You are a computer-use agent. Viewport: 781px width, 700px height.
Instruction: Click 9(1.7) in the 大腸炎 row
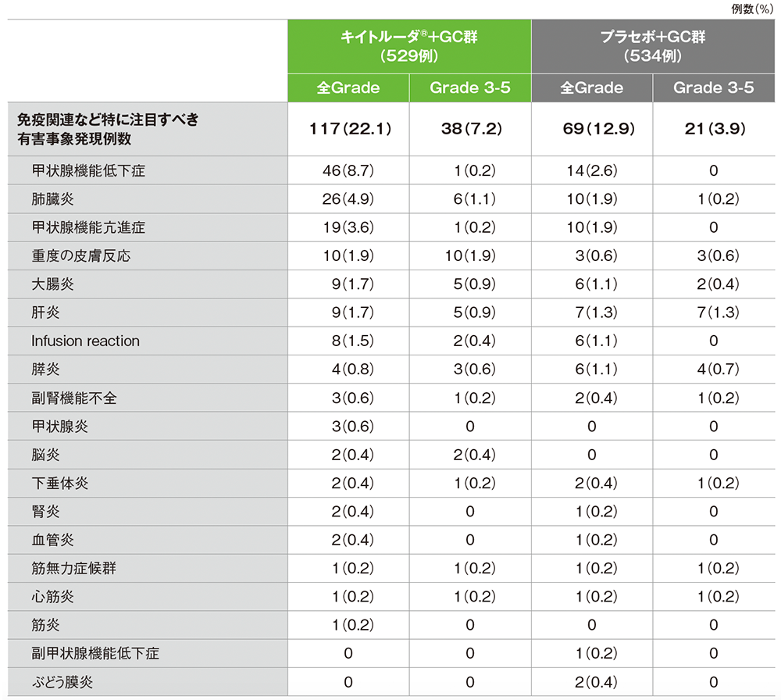point(353,284)
